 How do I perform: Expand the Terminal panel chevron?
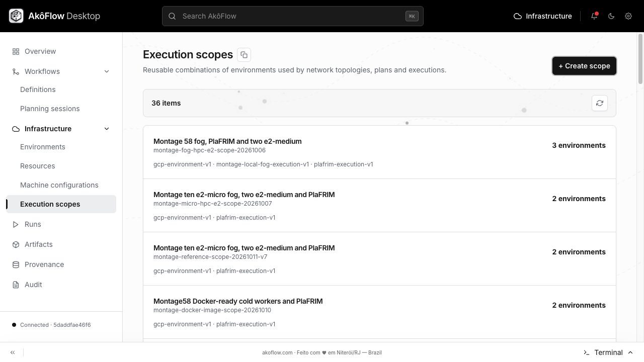coord(630,352)
